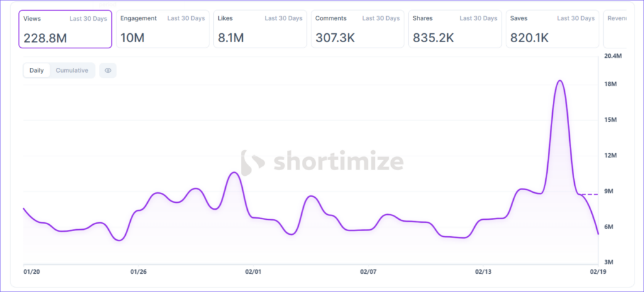Open the Comments metric card
This screenshot has height=292, width=644.
(357, 29)
